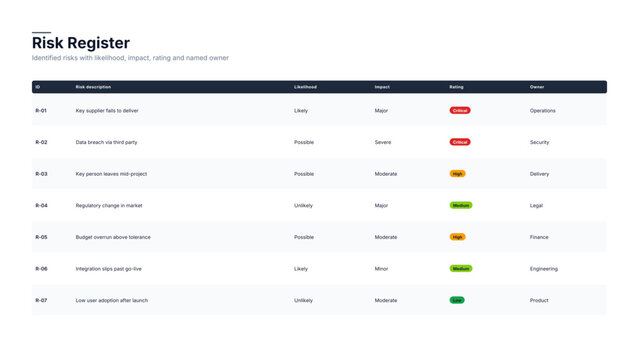
Task: Click the "Likely" likelihood in row R-01
Action: 301,110
